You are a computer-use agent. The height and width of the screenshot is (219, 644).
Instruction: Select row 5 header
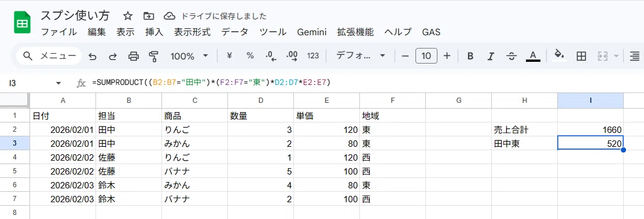tap(15, 170)
